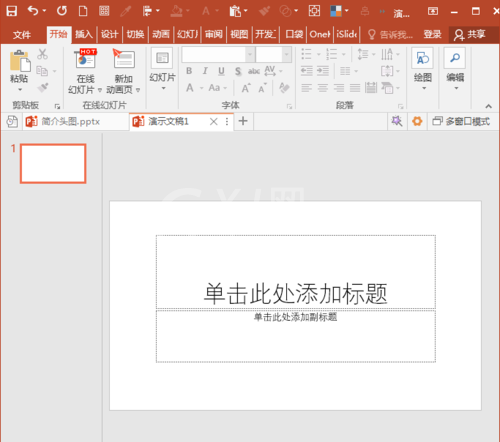Toggle align right paragraph button

click(x=339, y=88)
